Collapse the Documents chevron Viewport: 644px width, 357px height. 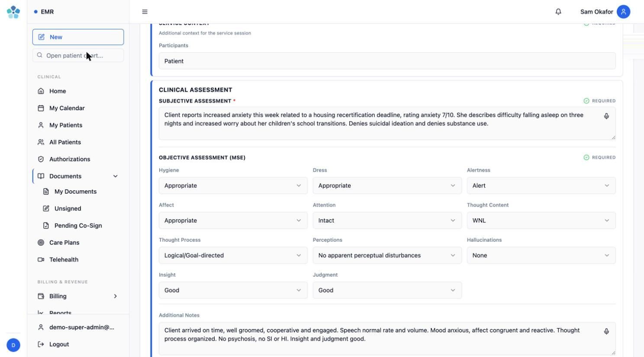click(x=116, y=176)
